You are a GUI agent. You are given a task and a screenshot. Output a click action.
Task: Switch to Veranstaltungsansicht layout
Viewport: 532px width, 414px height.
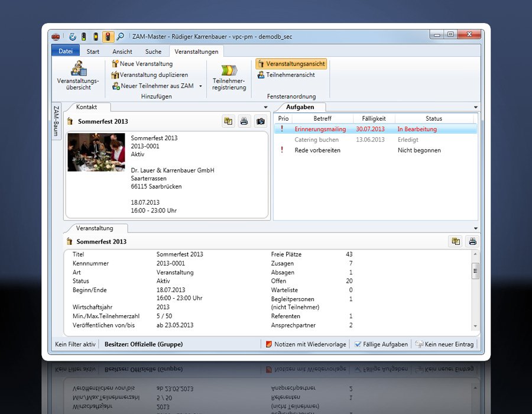(x=291, y=63)
